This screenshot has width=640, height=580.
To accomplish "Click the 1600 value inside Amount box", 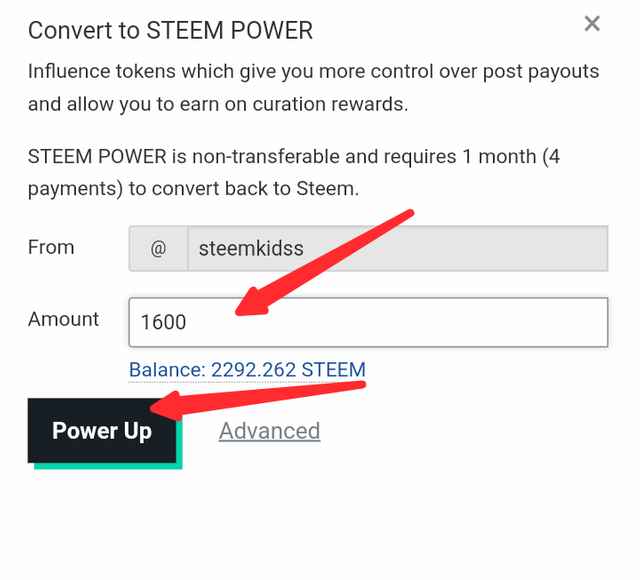I will point(163,322).
